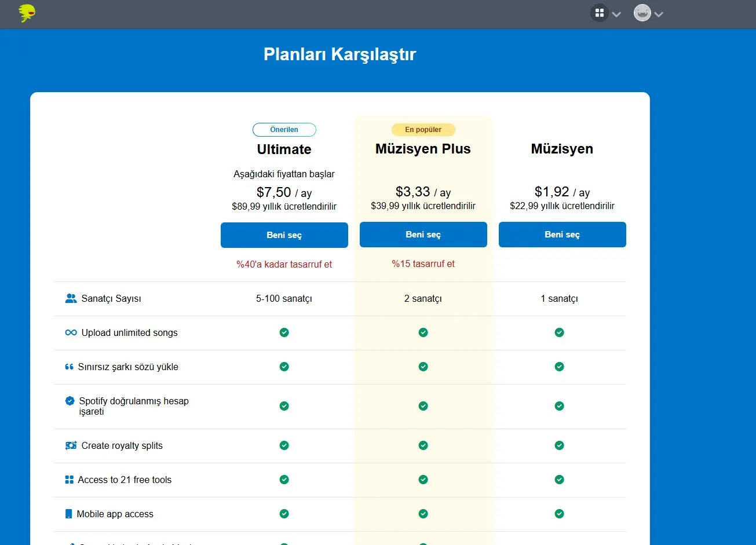Click Müzisyen Plus checkmark for Mobile app access
Screen dimensions: 756x545
(x=423, y=514)
